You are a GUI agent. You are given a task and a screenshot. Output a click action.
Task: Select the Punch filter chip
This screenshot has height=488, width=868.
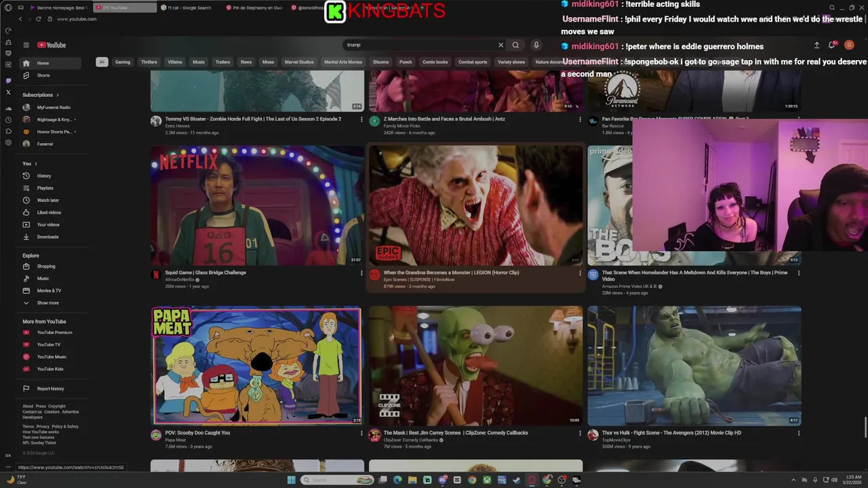point(406,62)
